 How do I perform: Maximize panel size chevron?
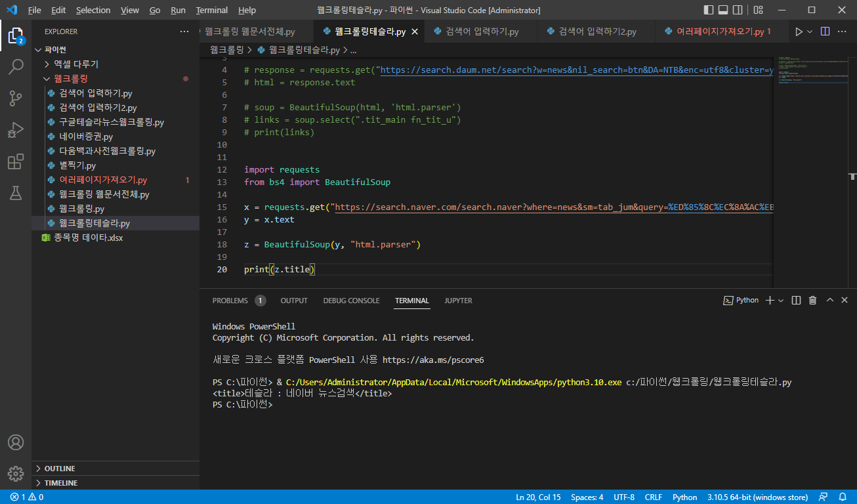(x=829, y=300)
